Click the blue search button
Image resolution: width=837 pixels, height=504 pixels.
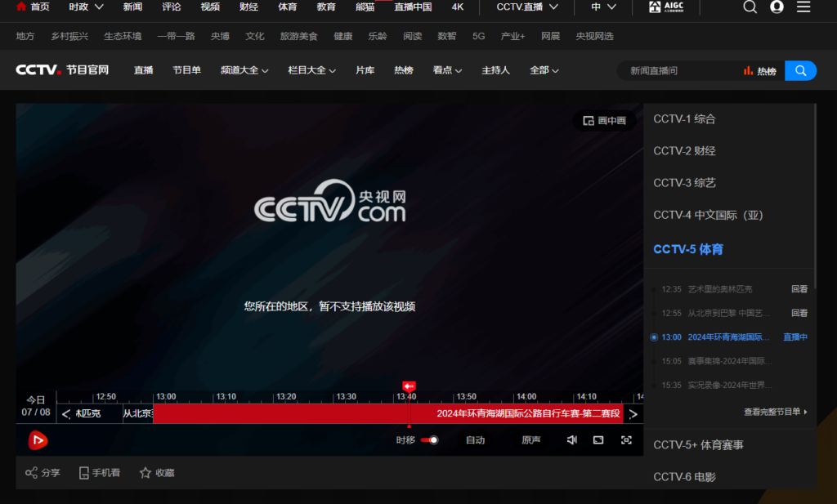(800, 71)
